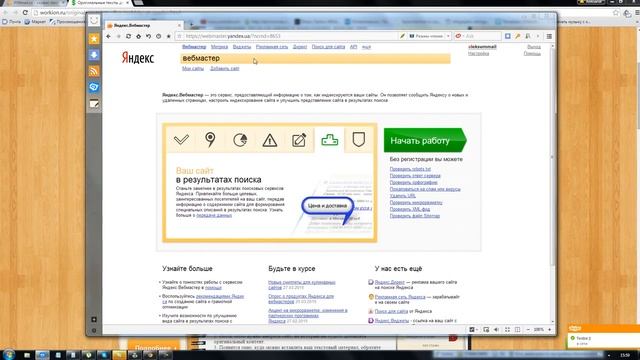Screen dimensions: 640x360
Task: Click the green 'Начать работу' button
Action: tap(424, 140)
